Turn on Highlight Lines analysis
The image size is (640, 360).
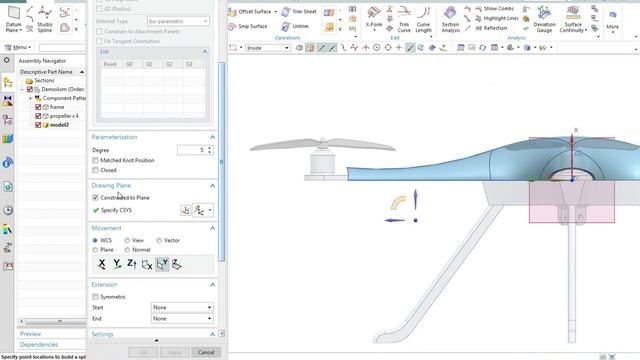(x=497, y=18)
